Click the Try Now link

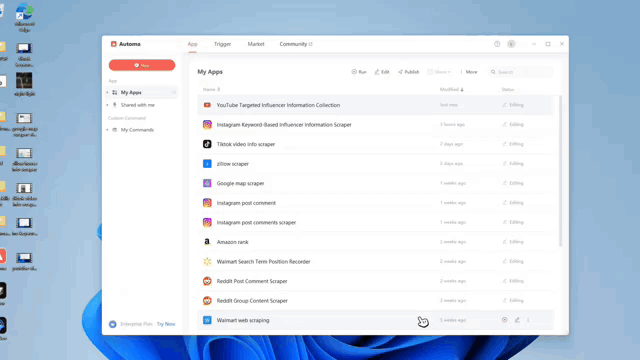click(x=166, y=324)
